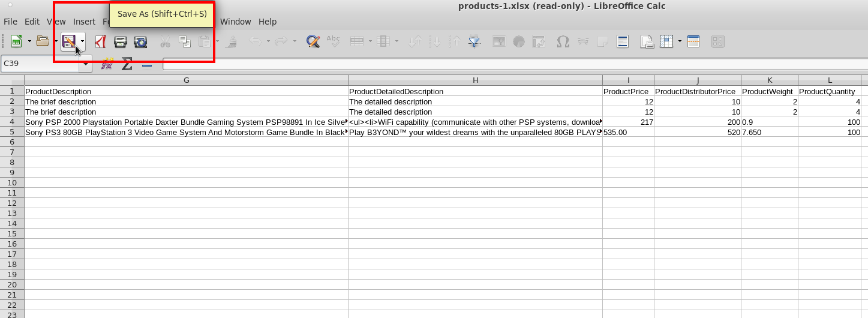Open the File menu
This screenshot has width=868, height=318.
click(x=10, y=22)
